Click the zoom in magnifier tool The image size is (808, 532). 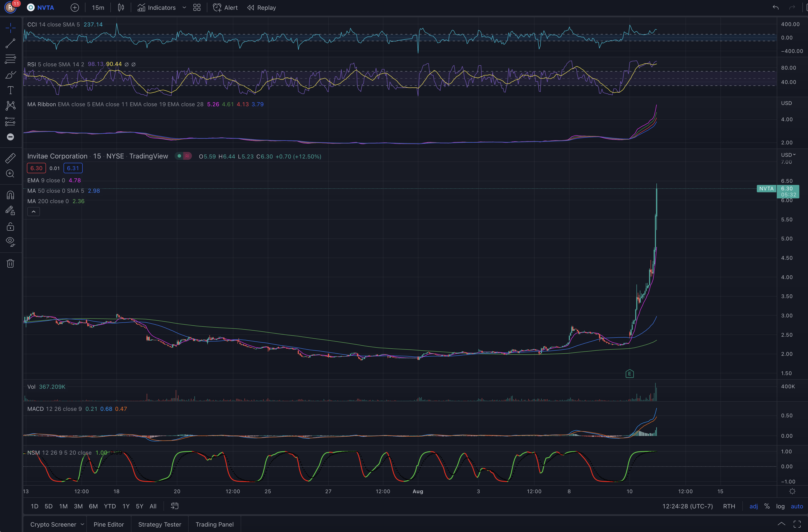click(11, 174)
